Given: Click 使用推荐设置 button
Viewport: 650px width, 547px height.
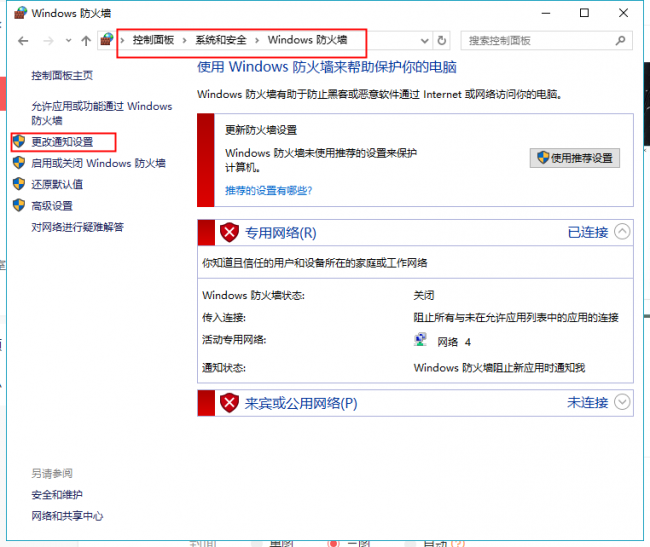Looking at the screenshot, I should 575,158.
